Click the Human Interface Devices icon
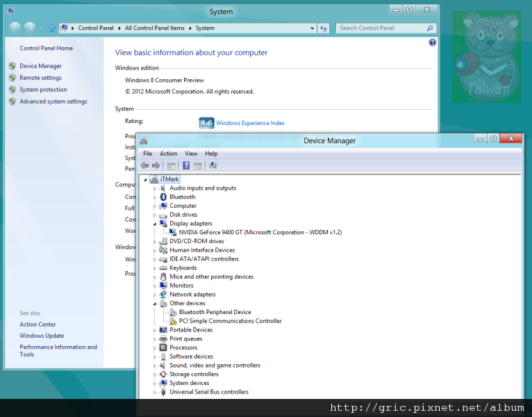 pyautogui.click(x=163, y=250)
